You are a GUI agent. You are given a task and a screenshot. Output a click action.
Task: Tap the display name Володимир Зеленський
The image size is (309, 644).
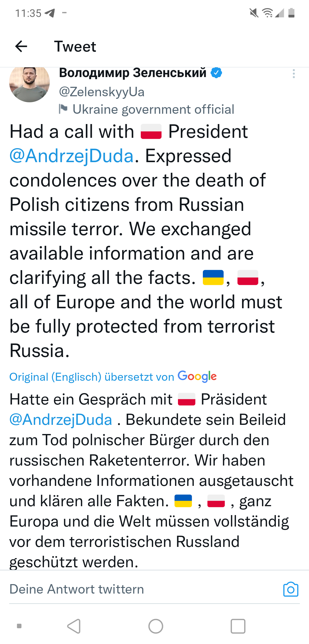coord(132,73)
